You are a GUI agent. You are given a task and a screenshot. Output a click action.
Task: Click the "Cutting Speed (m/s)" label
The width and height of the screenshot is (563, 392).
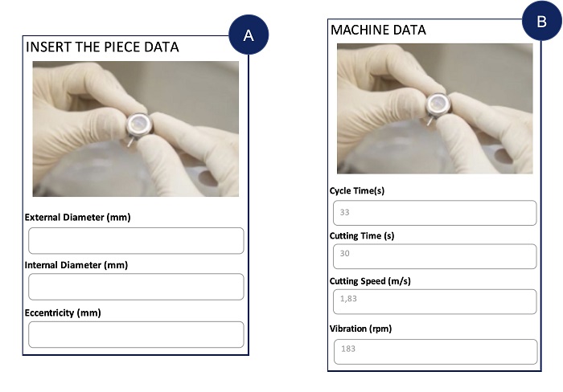pyautogui.click(x=370, y=281)
